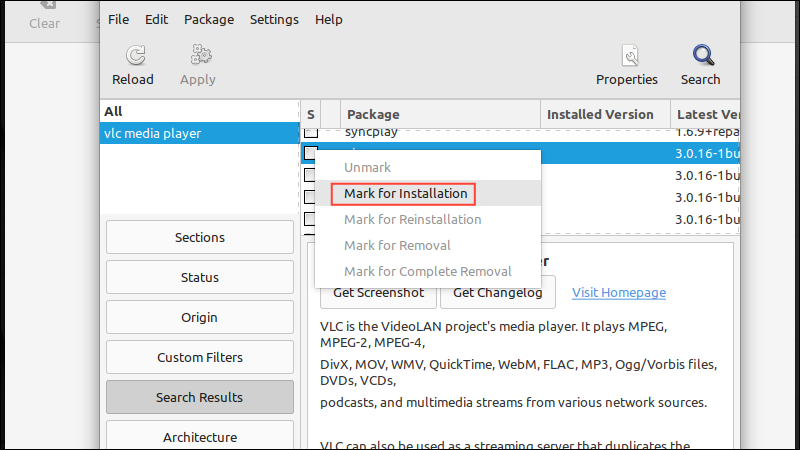Image resolution: width=800 pixels, height=450 pixels.
Task: Click the Custom Filters button
Action: pos(200,357)
